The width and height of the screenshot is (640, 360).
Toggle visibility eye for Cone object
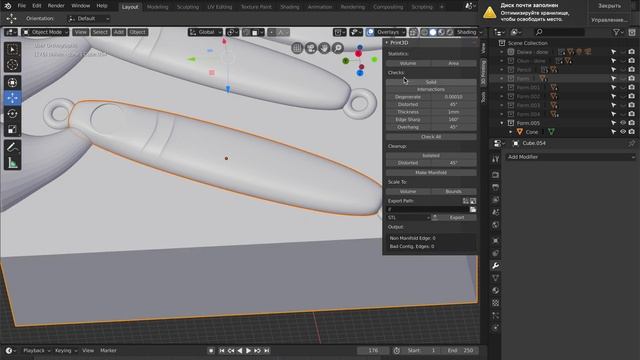(623, 132)
